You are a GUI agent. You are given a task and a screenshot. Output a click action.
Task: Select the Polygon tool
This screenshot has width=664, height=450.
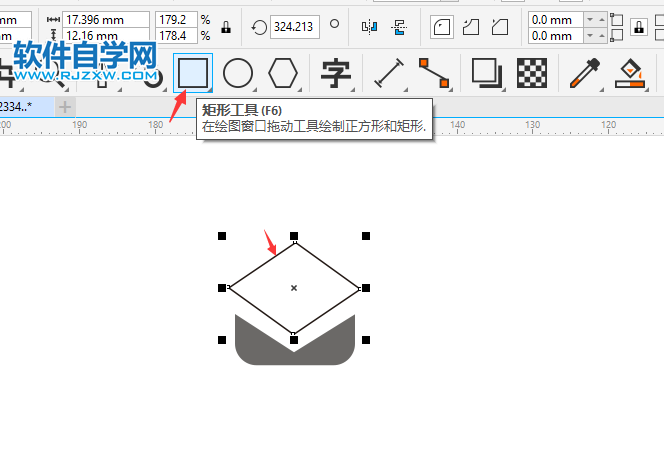[x=283, y=73]
